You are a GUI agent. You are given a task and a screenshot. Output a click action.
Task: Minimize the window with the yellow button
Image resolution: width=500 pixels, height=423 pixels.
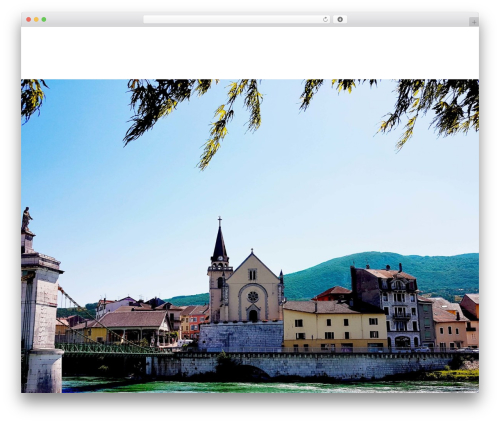click(36, 19)
